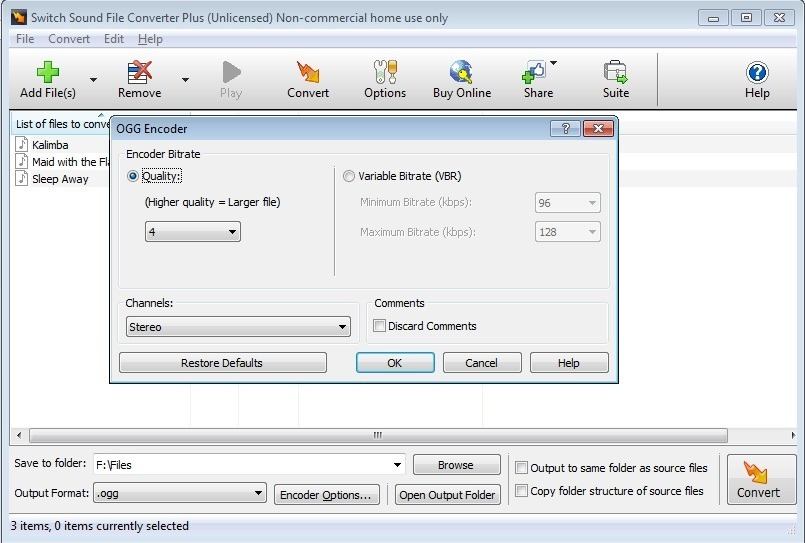The height and width of the screenshot is (543, 805).
Task: Open the Minimum Bitrate dropdown
Action: [x=567, y=203]
